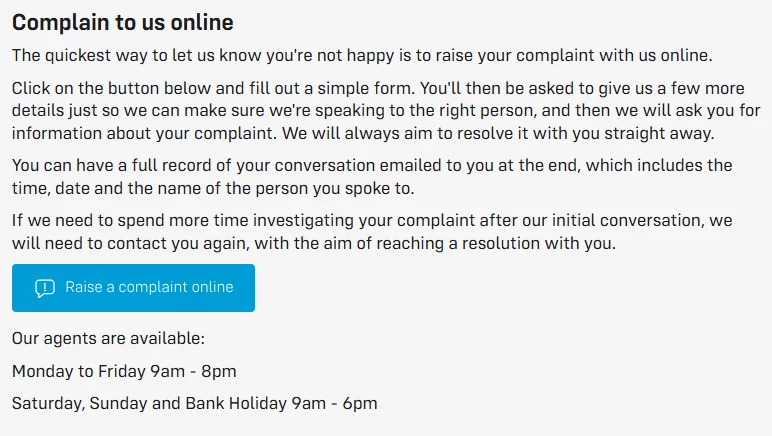This screenshot has height=436, width=772.
Task: Click the line starting 'details just so we can make sure'
Action: point(386,111)
